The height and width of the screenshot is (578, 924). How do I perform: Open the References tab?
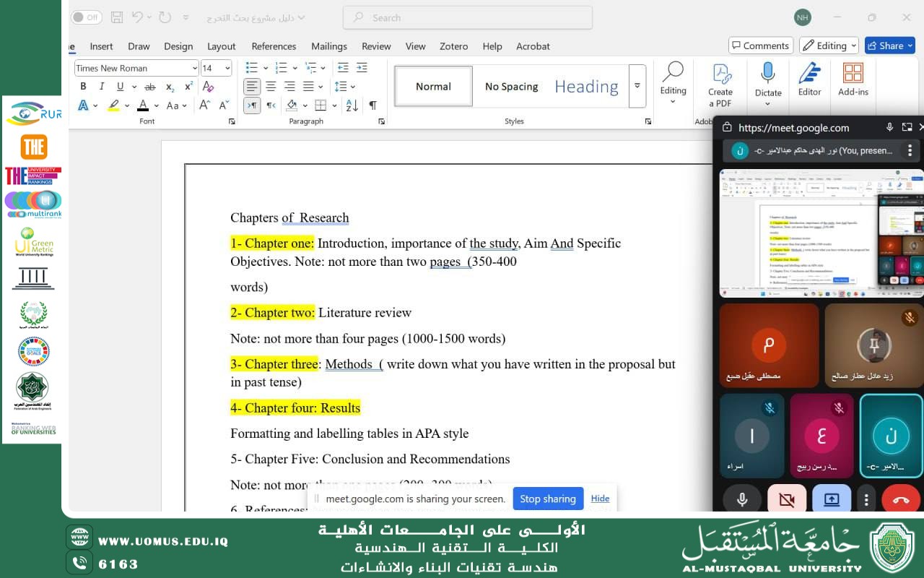pyautogui.click(x=274, y=46)
